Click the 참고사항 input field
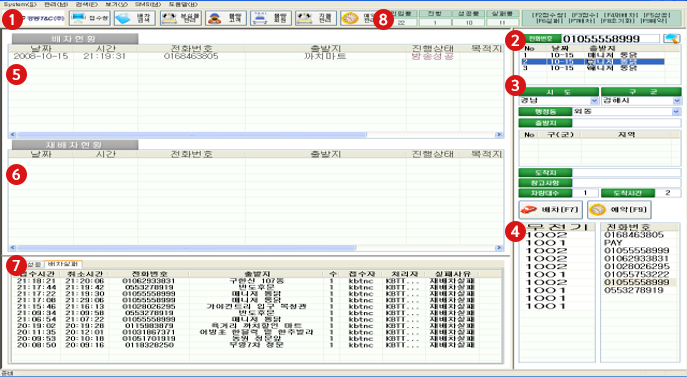 point(627,183)
